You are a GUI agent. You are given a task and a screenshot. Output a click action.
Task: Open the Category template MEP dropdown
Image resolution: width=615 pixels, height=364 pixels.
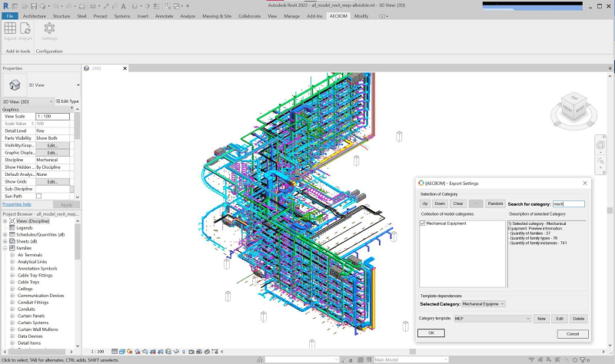[491, 319]
